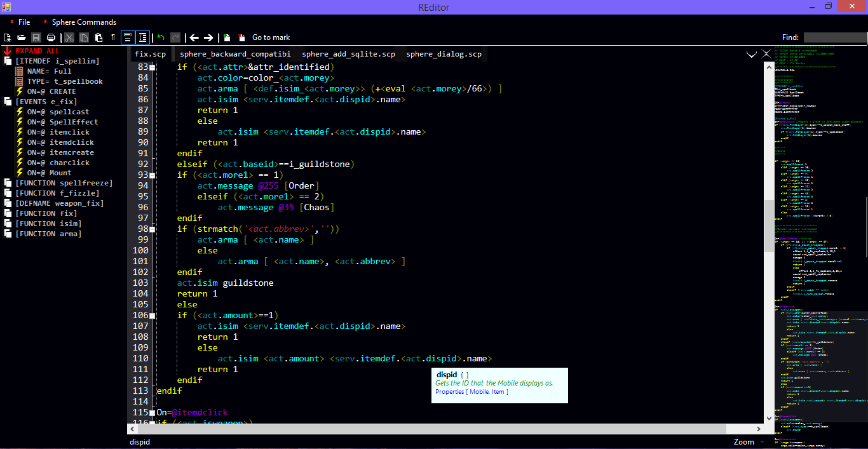Image resolution: width=868 pixels, height=449 pixels.
Task: Select the ON=@ charclick tree row
Action: point(58,163)
